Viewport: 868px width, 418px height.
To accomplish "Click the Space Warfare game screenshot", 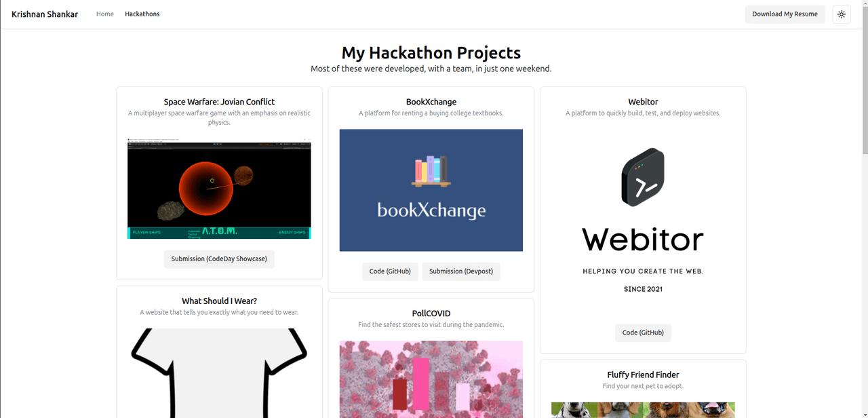I will coord(219,189).
